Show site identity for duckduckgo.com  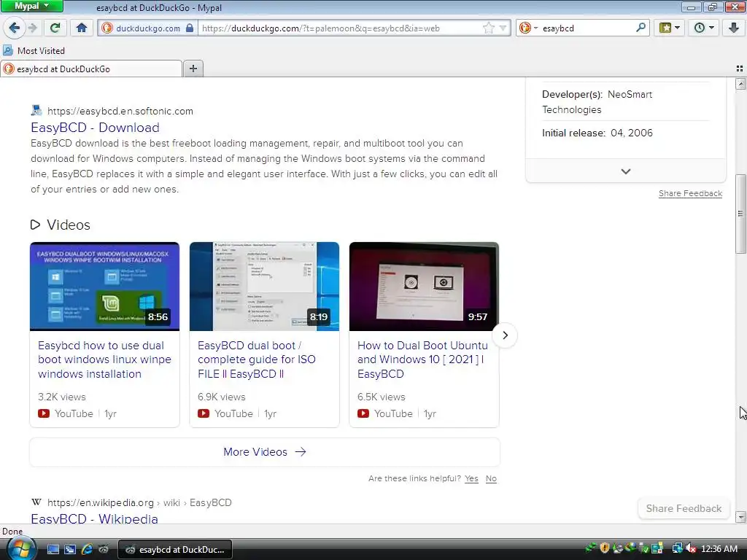coord(148,28)
